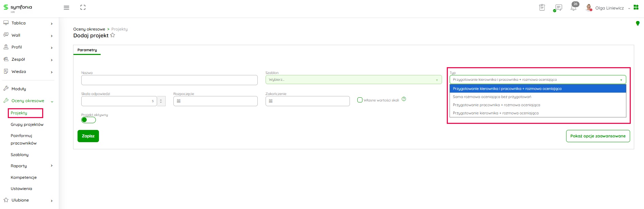Screen dimensions: 644x209
Task: Open the chat messages icon
Action: (558, 7)
